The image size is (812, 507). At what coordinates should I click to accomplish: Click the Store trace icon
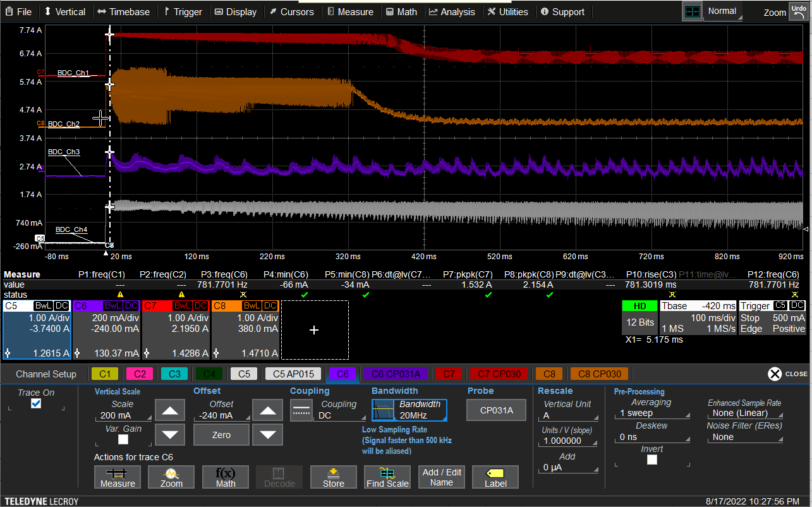point(333,477)
